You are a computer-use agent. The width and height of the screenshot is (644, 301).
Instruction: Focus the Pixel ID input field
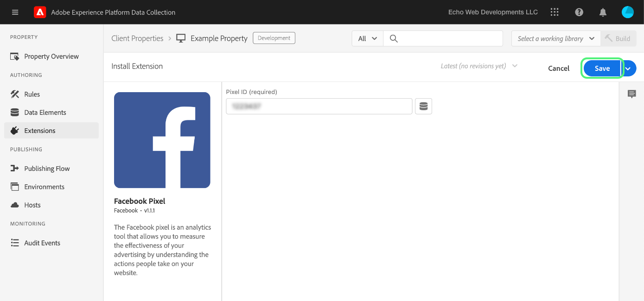click(x=319, y=107)
